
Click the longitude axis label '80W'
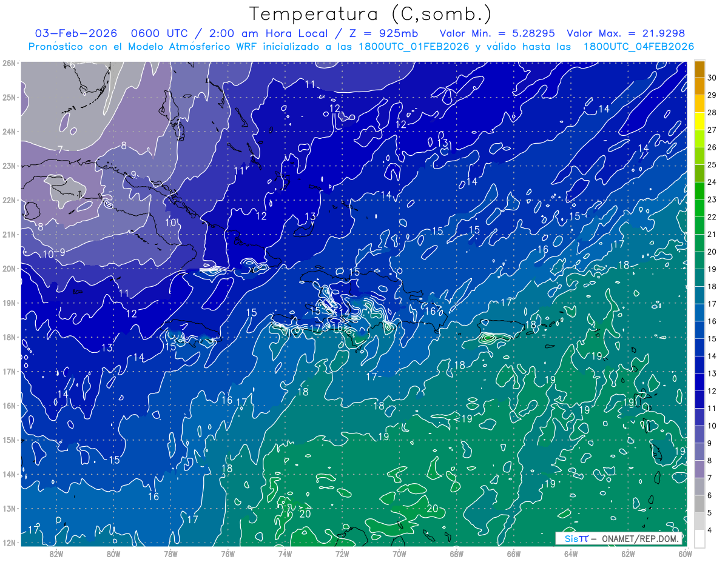click(113, 554)
